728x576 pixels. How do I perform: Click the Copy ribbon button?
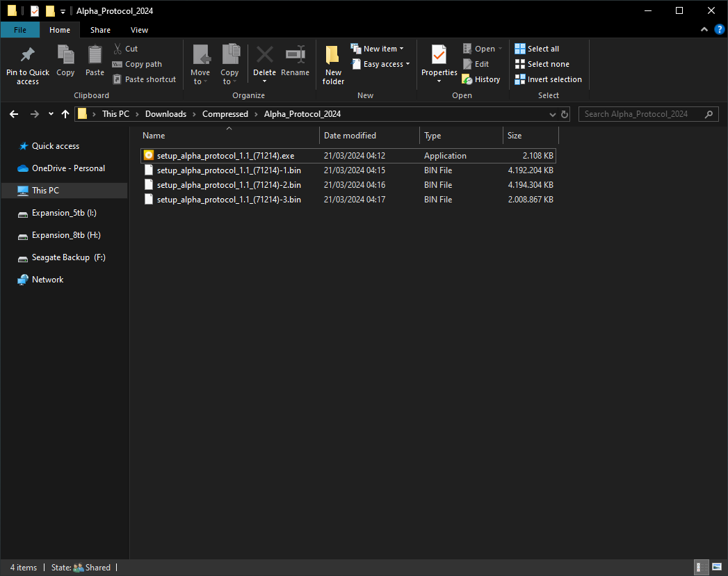coord(65,61)
